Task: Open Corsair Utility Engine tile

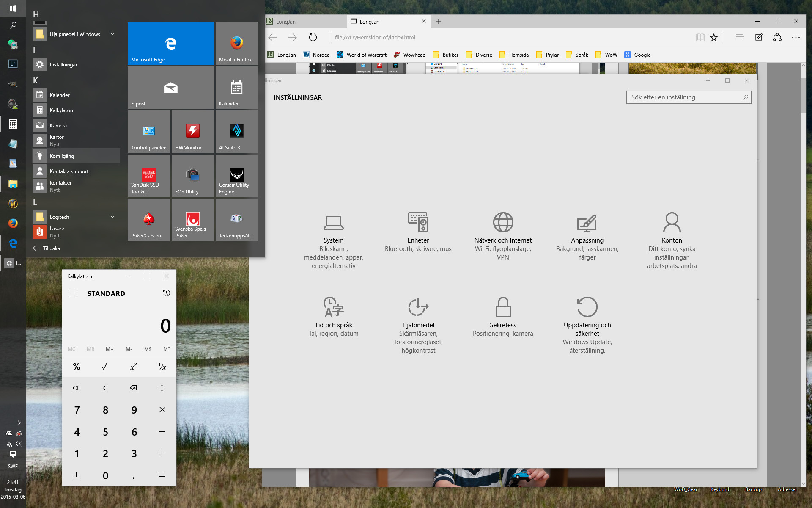Action: pos(237,176)
